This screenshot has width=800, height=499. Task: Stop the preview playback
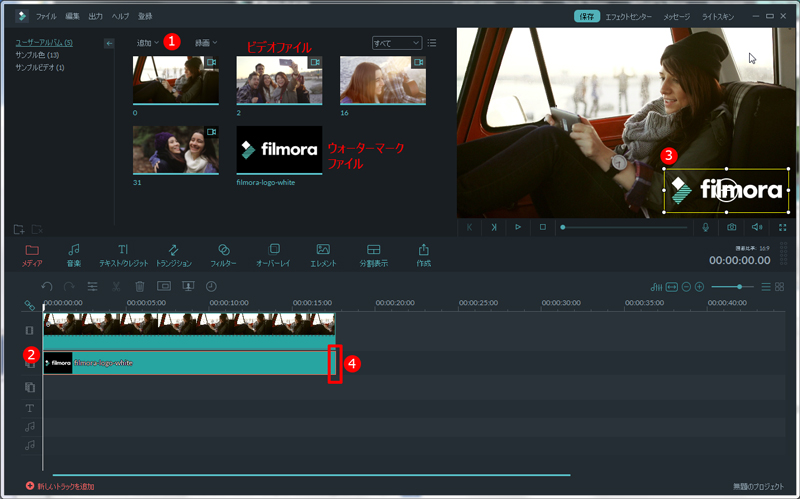click(542, 228)
